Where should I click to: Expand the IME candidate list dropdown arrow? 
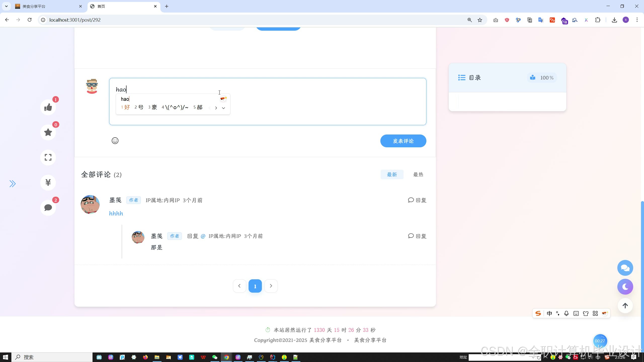[x=223, y=108]
